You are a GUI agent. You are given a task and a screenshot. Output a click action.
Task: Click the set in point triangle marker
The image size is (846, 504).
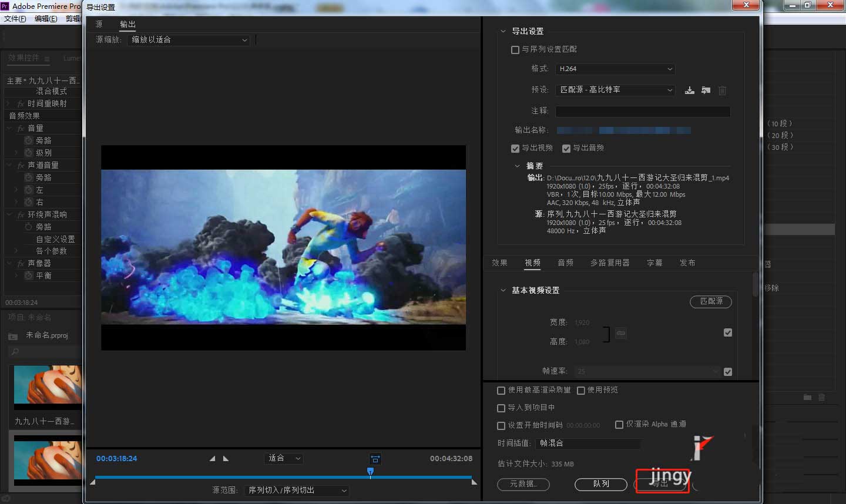pos(213,458)
